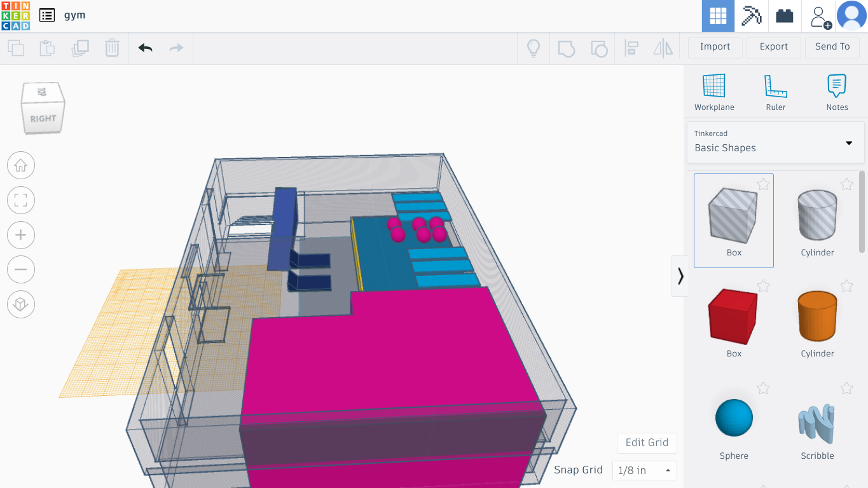
Task: Select the Sphere shape thumbnail
Action: coord(734,417)
